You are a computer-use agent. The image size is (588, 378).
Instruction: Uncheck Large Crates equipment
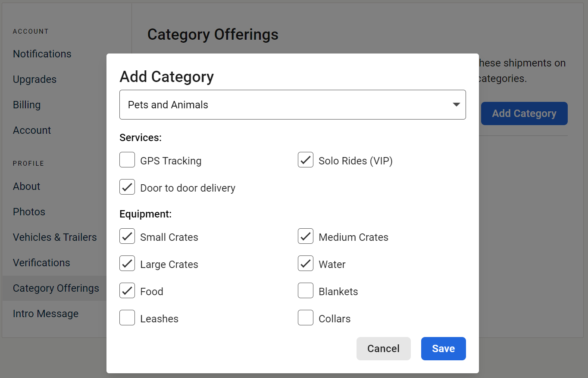pos(127,263)
